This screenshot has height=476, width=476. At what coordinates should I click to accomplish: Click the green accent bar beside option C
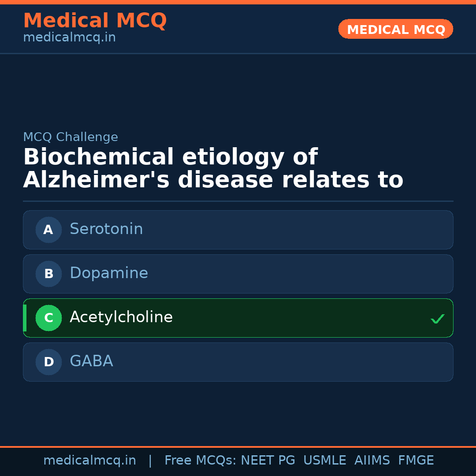click(25, 318)
